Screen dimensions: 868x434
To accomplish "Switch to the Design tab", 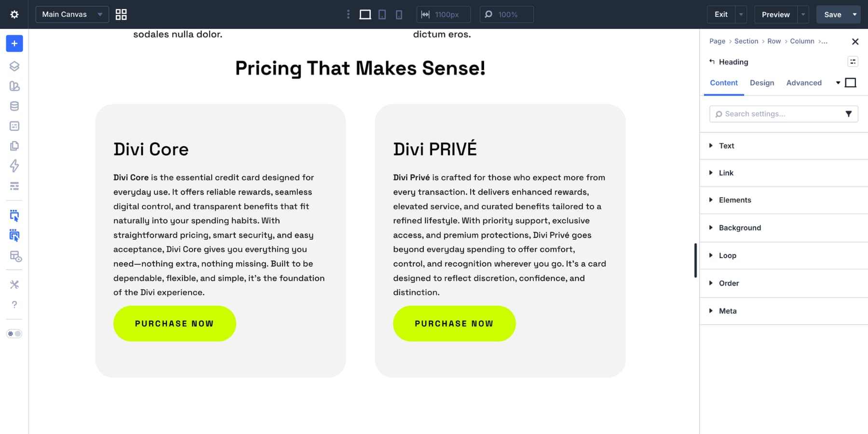I will point(762,83).
